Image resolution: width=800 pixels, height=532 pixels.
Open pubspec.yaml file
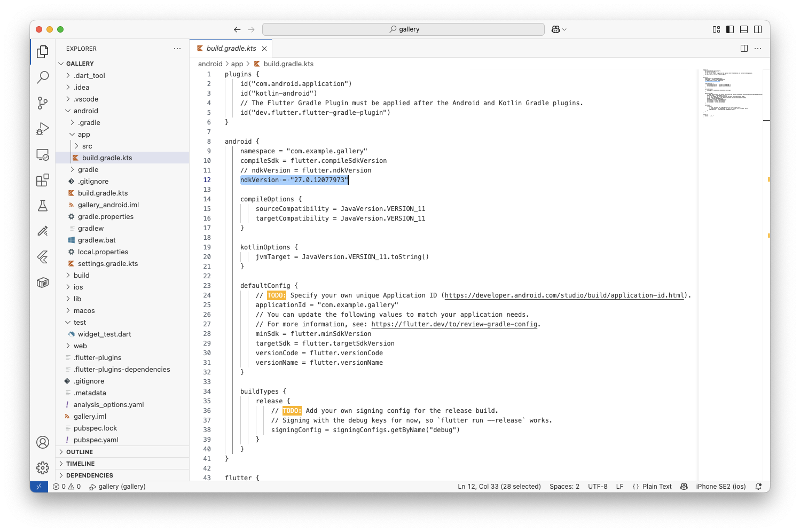pyautogui.click(x=122, y=440)
